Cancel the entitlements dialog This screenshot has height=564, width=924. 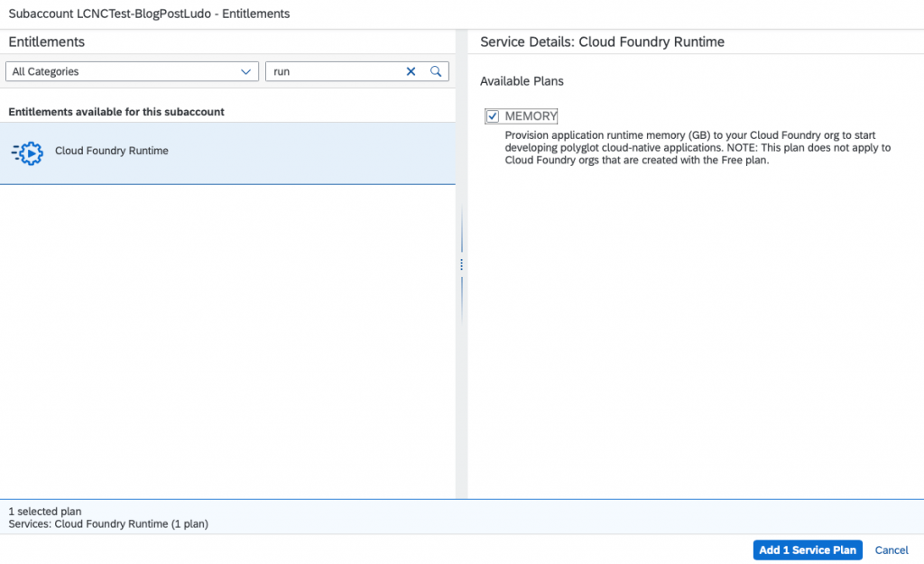click(x=891, y=550)
